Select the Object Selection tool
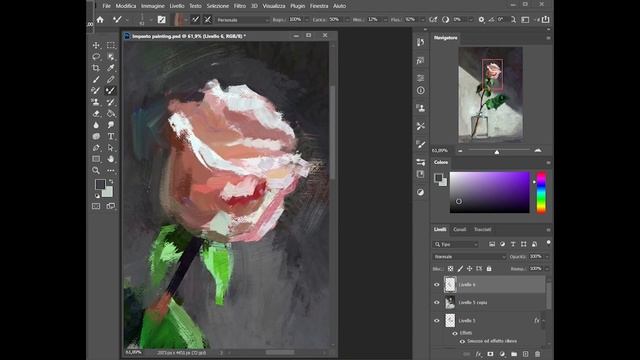 coord(111,57)
